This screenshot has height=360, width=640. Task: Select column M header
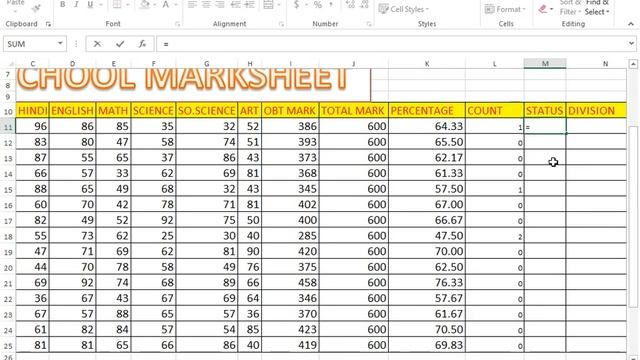pos(545,64)
